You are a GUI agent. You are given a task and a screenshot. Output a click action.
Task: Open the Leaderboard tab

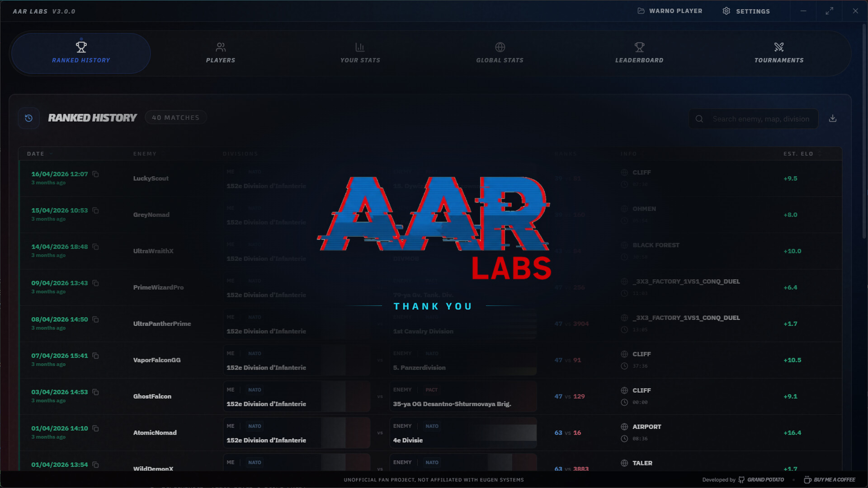(639, 53)
